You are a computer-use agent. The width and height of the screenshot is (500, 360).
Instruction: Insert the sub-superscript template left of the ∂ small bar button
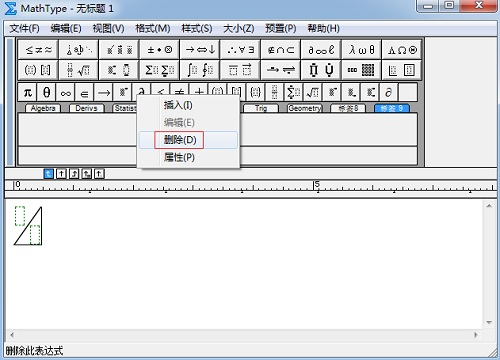click(370, 92)
